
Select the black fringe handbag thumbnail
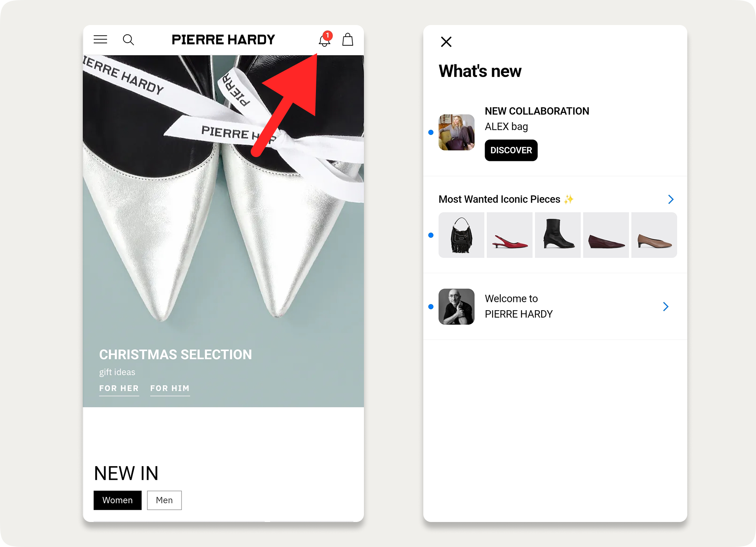(x=462, y=235)
